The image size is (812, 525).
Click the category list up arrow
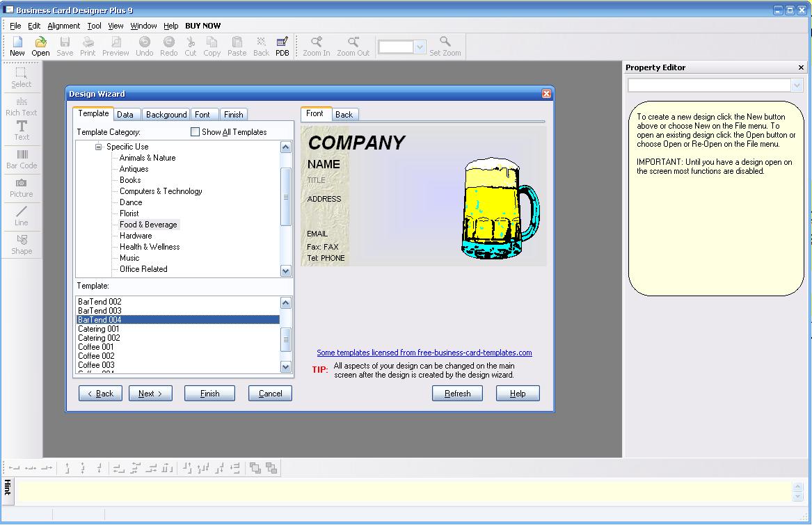tap(286, 147)
